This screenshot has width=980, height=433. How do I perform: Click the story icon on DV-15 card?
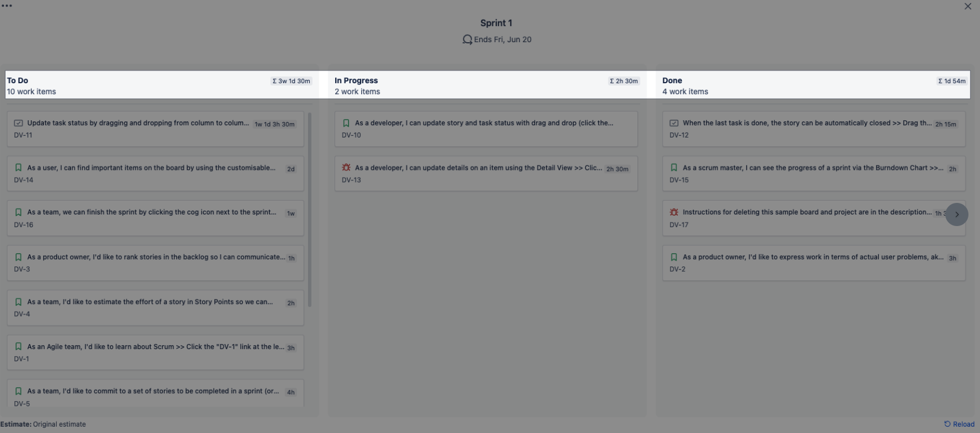click(x=674, y=168)
